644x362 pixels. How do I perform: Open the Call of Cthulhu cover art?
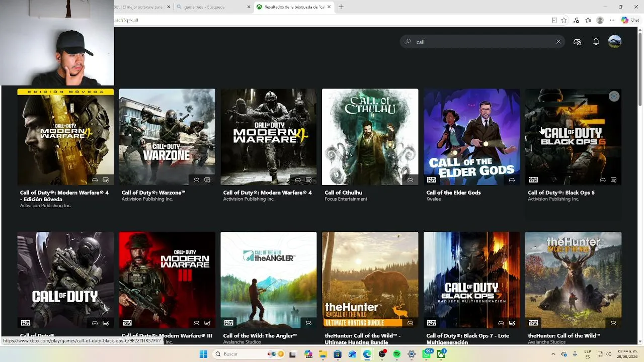tap(370, 137)
